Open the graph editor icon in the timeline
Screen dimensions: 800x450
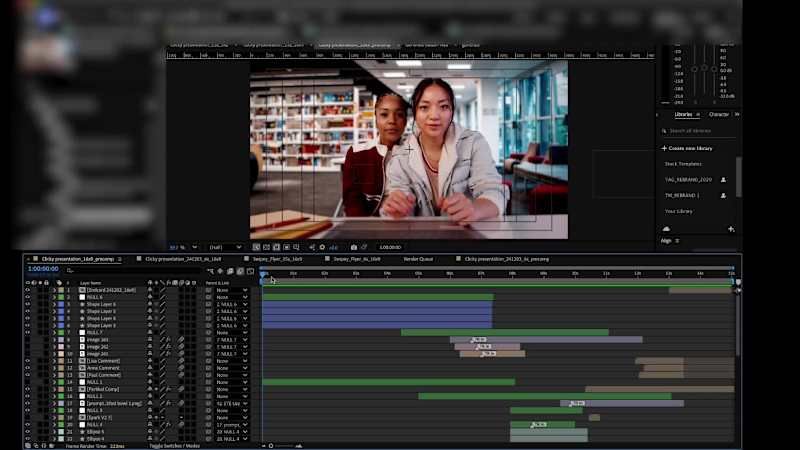pyautogui.click(x=251, y=271)
